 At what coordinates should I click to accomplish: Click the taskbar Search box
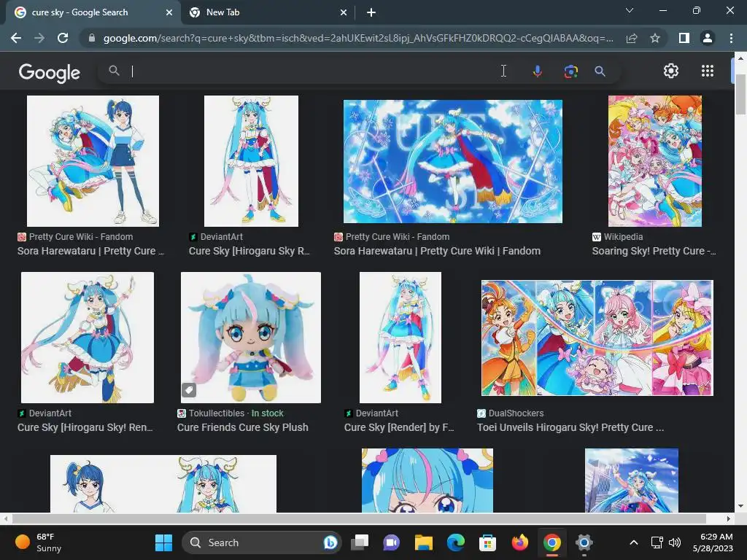[262, 542]
